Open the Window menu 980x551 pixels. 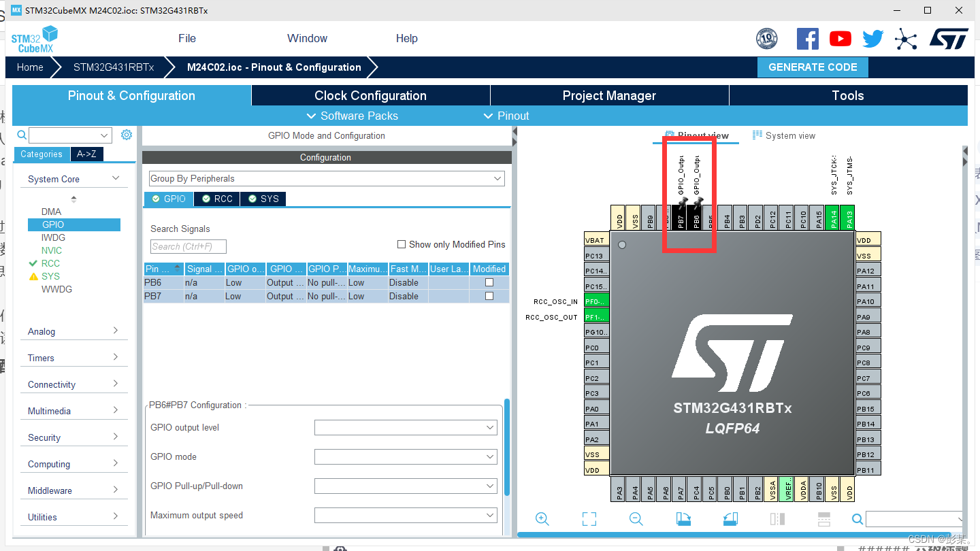tap(307, 38)
